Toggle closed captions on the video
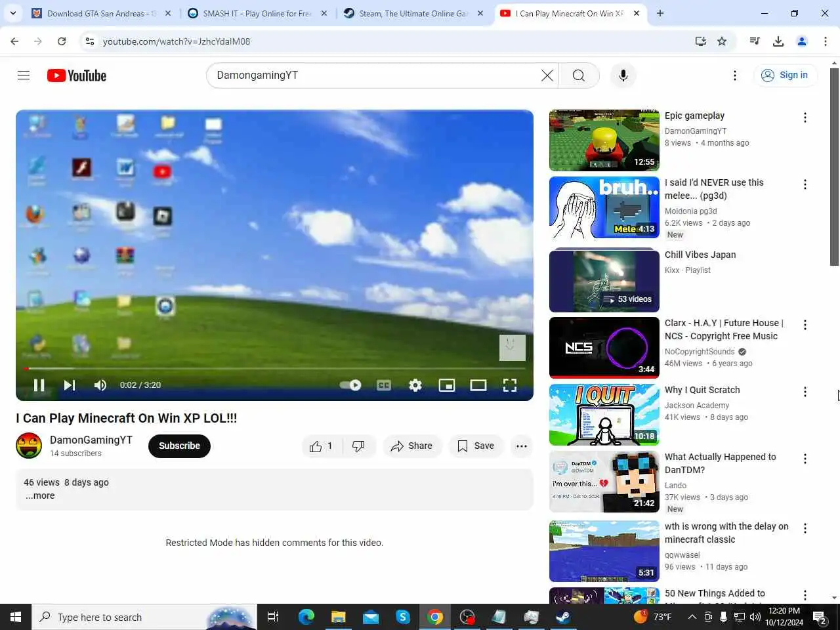The image size is (840, 630). point(384,385)
